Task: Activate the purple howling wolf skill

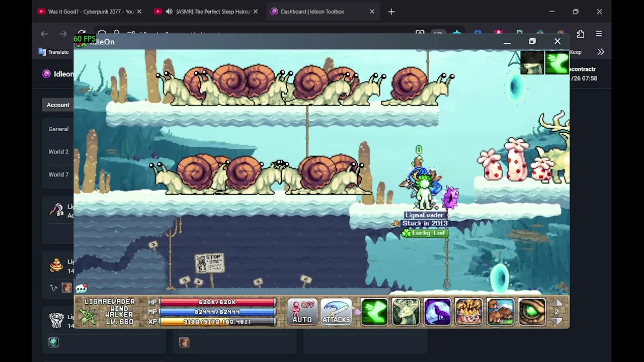Action: (x=437, y=312)
